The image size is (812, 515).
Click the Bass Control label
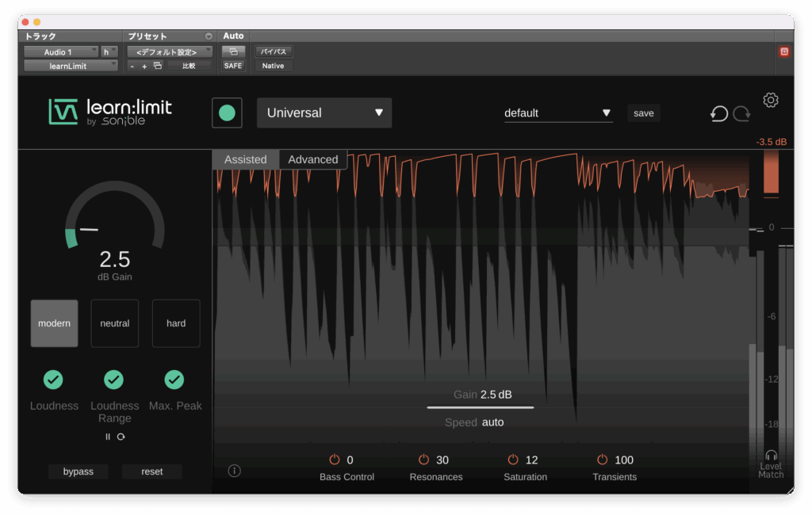[x=347, y=477]
